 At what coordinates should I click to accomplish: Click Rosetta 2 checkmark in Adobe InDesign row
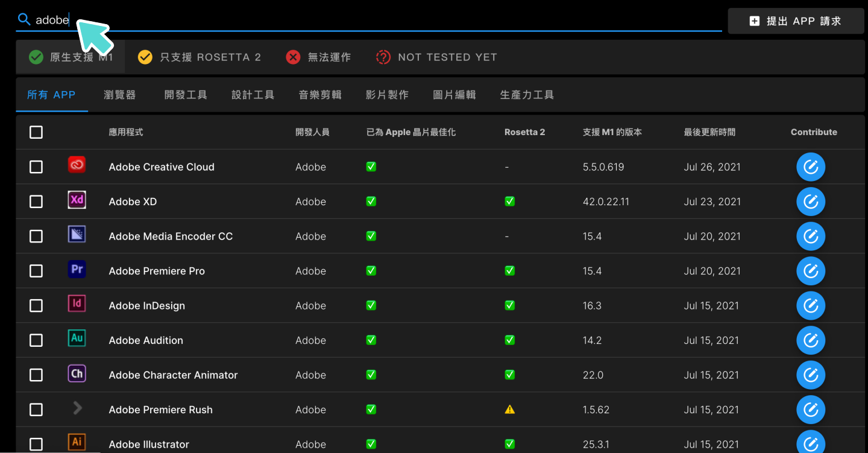[510, 305]
